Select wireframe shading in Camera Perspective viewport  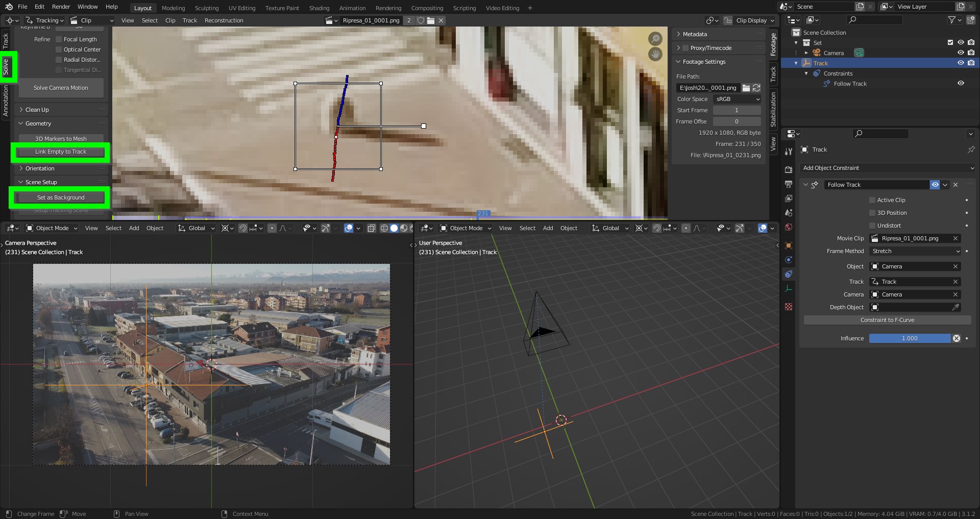[384, 228]
